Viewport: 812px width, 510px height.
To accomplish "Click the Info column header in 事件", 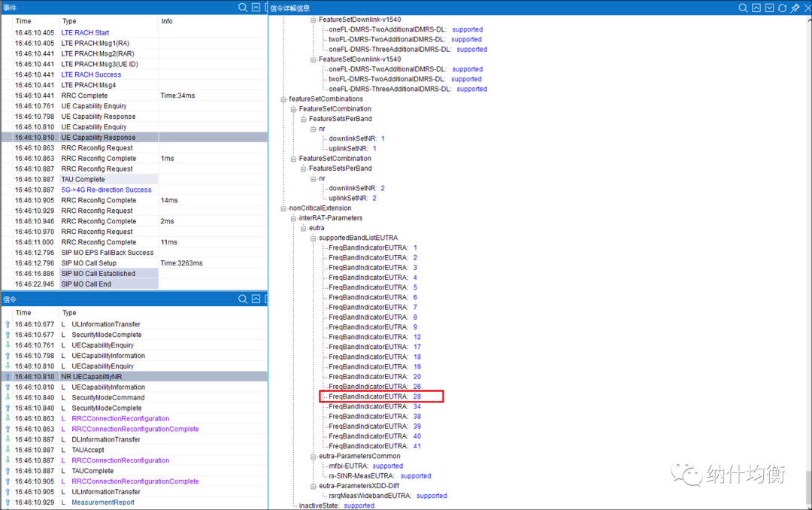I will coord(167,21).
